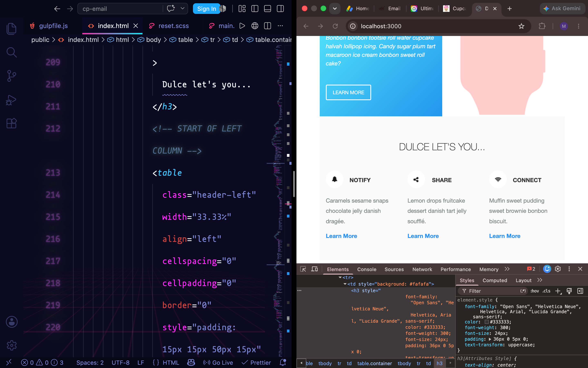Switch to the Cupcake browser tab

(x=455, y=9)
